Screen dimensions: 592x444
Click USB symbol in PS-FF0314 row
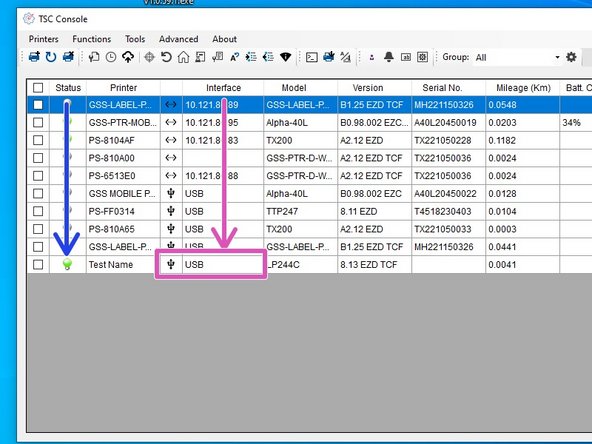coord(171,211)
